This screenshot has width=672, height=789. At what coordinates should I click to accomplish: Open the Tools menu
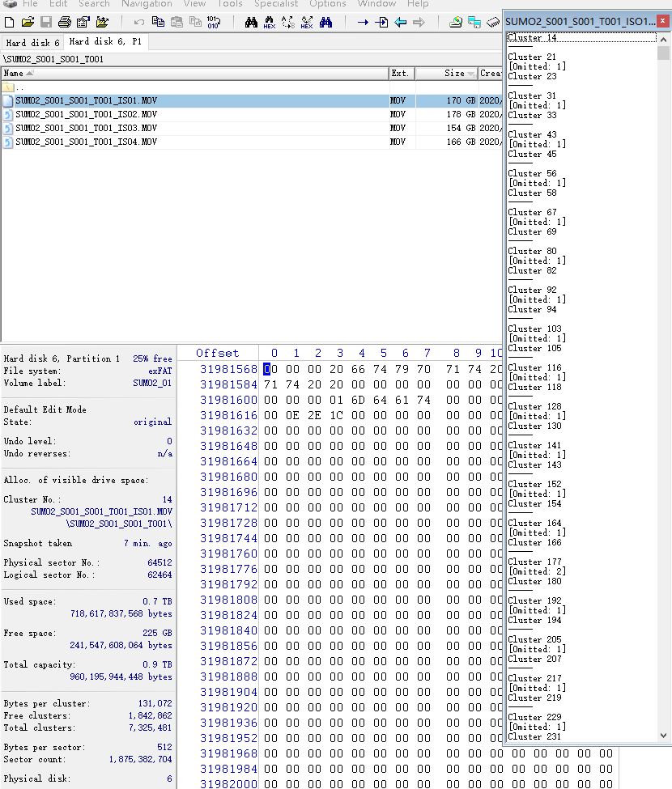click(x=230, y=3)
